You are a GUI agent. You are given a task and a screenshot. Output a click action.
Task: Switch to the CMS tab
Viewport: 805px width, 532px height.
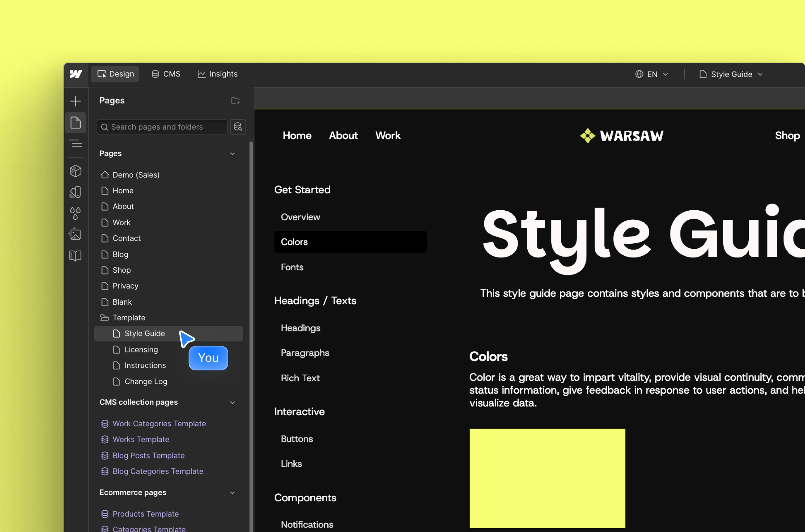tap(166, 74)
